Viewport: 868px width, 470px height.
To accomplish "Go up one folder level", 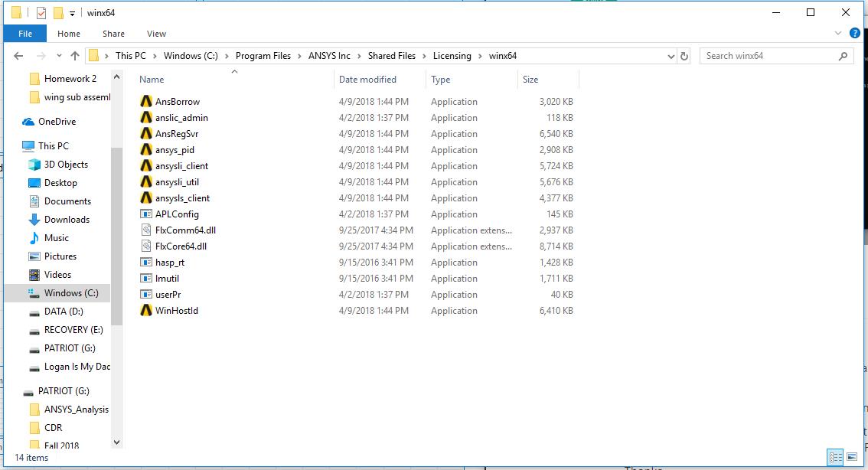I will [x=75, y=56].
